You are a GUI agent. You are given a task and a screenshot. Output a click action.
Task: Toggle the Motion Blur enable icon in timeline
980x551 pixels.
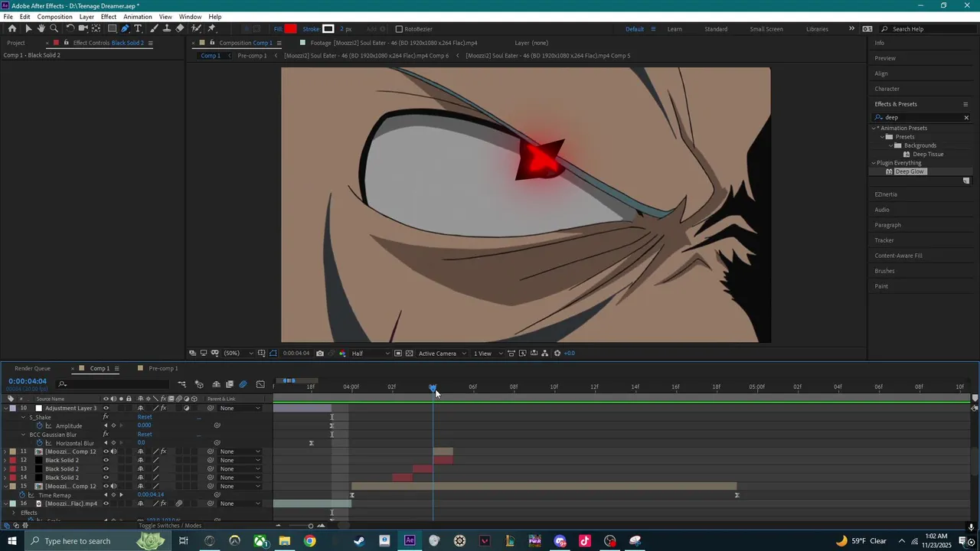(243, 384)
